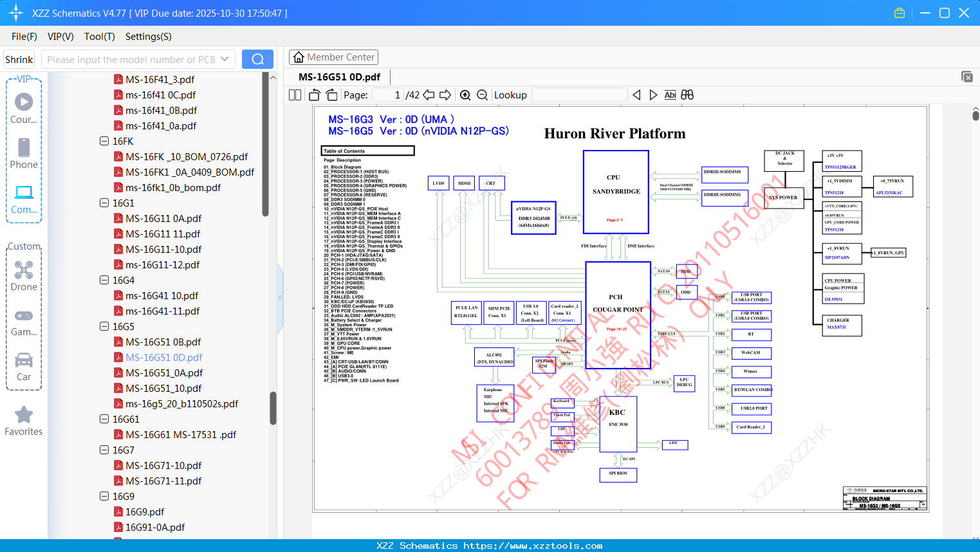Image resolution: width=980 pixels, height=552 pixels.
Task: Open MS-16FK1 _0A_0409_BOM.pdf
Action: (190, 172)
